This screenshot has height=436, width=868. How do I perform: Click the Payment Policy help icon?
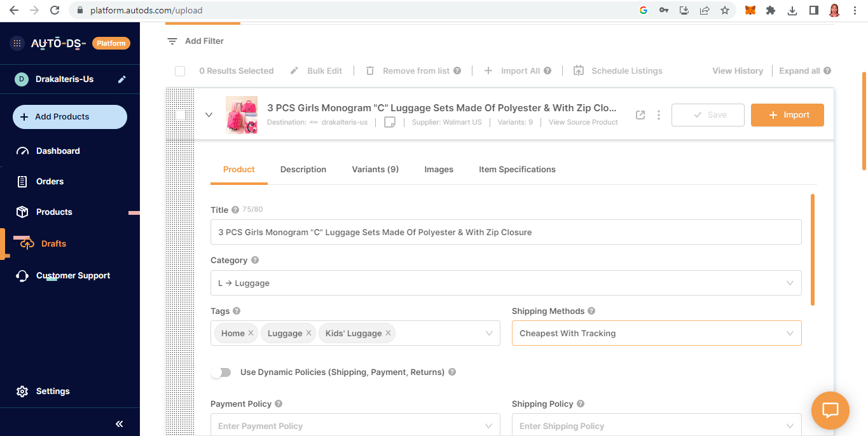tap(279, 404)
